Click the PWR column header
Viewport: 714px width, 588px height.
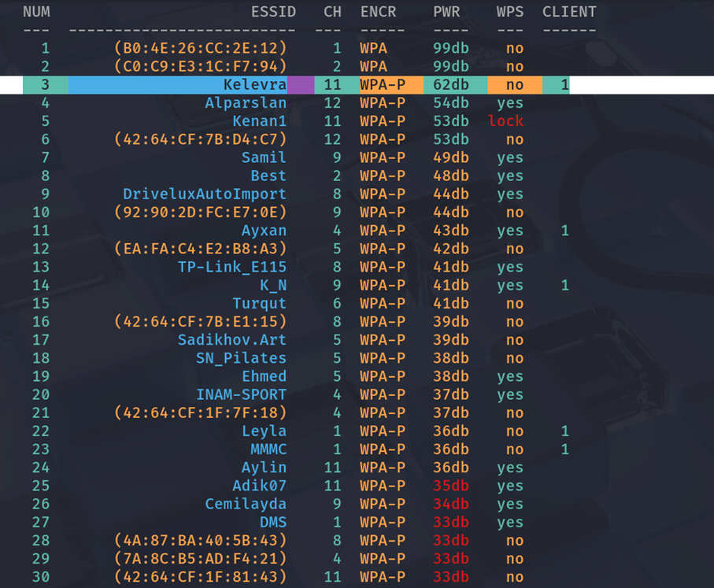(446, 12)
